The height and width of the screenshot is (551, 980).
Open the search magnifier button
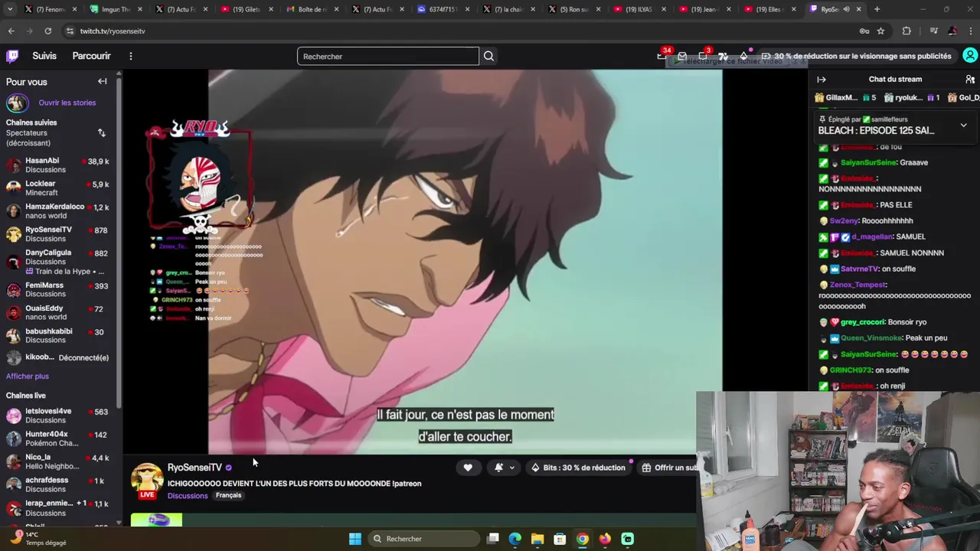[488, 56]
